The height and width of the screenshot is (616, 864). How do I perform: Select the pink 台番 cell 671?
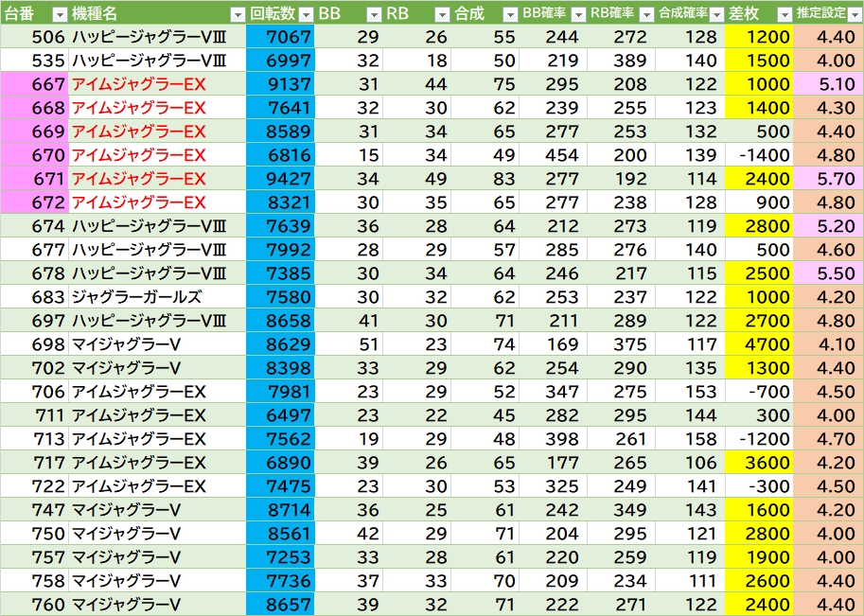click(x=34, y=179)
